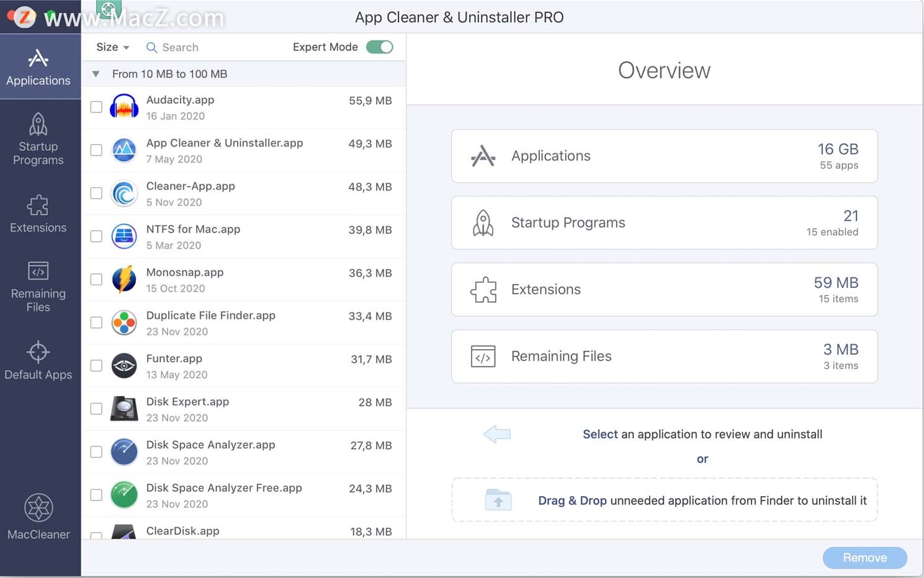Check the Disk Expert.app checkbox

[96, 409]
